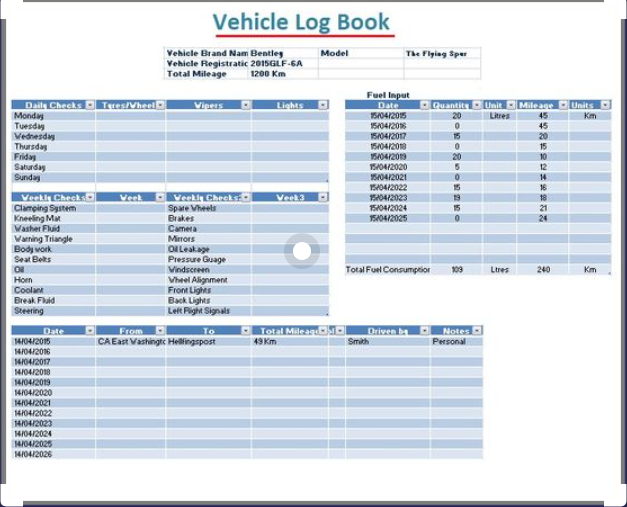627x507 pixels.
Task: Click the Coolant weekly check cell
Action: pos(53,290)
